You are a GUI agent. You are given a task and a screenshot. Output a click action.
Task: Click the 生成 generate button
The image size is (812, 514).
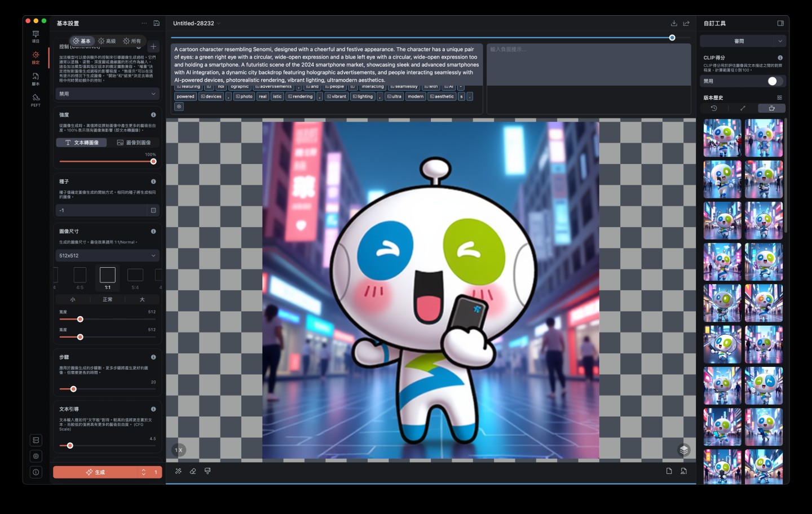tap(95, 472)
